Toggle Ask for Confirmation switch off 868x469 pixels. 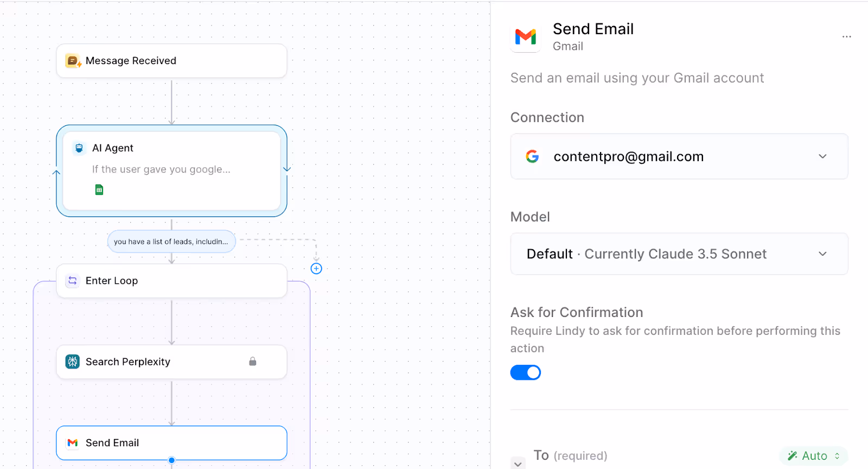point(526,372)
